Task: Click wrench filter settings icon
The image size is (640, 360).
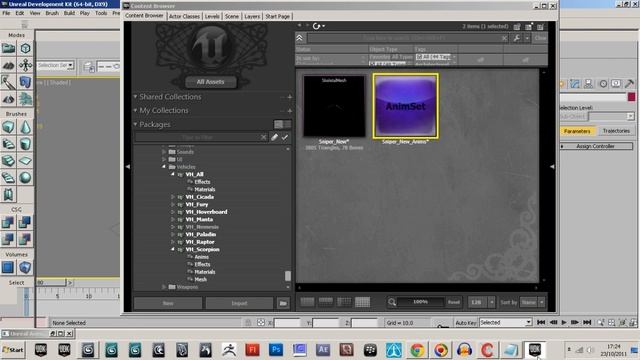Action: point(517,38)
